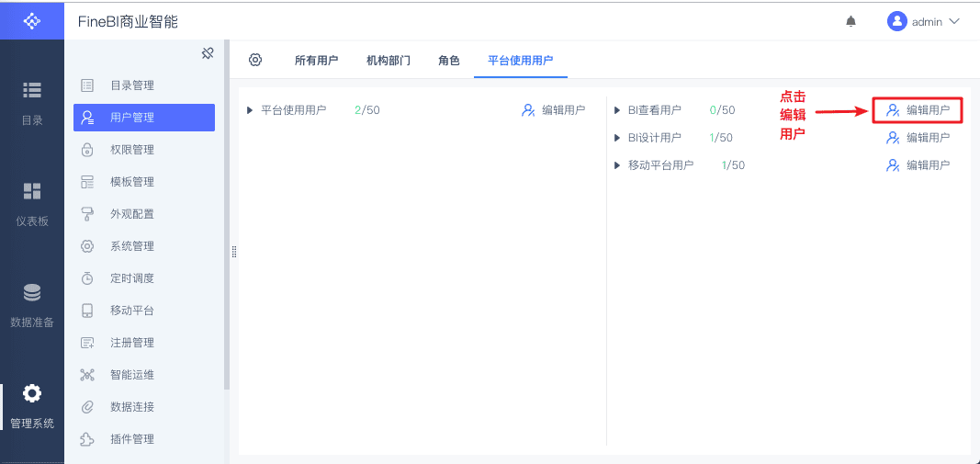Select 管理系统 gear in the navigation bar
Viewport: 980px width, 464px height.
pyautogui.click(x=32, y=405)
